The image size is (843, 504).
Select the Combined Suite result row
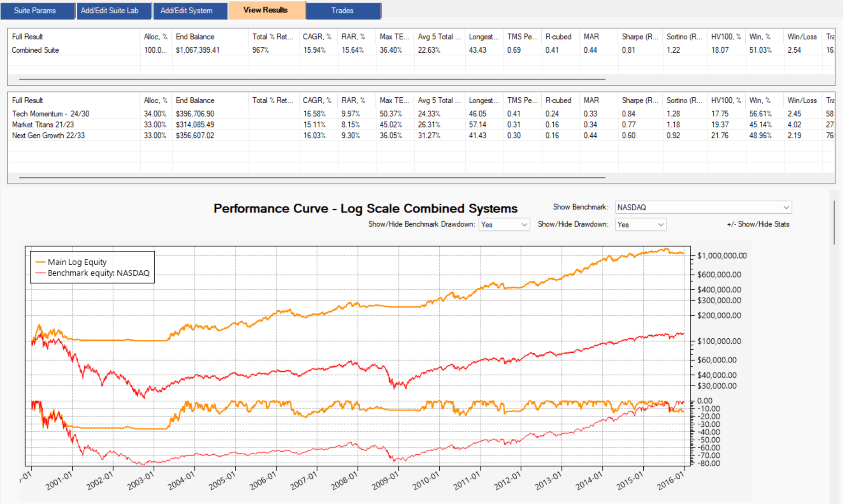click(x=35, y=50)
